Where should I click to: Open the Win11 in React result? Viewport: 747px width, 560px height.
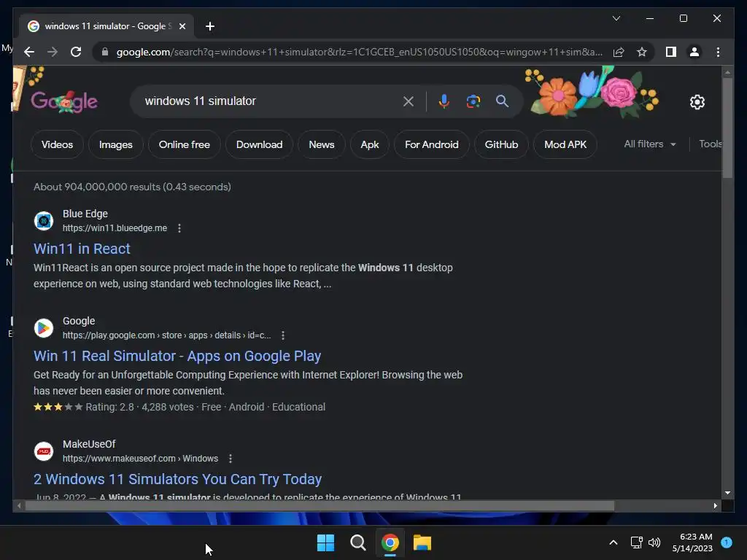click(x=82, y=249)
